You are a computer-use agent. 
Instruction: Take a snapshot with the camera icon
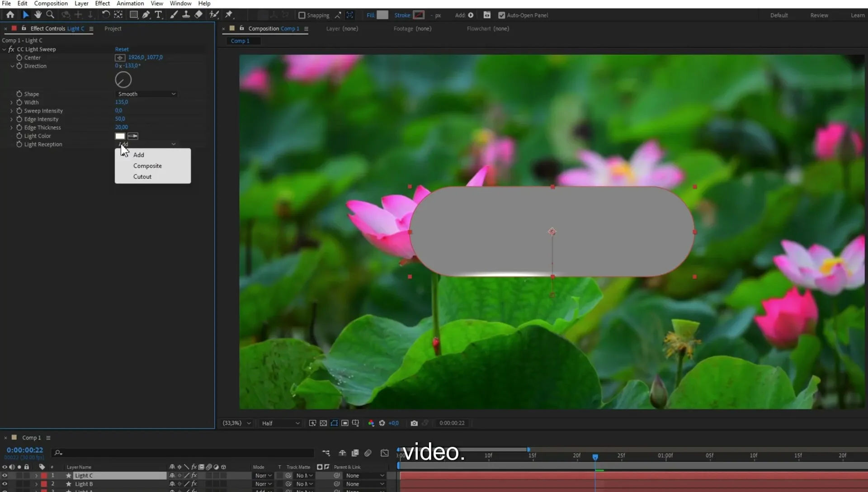414,423
